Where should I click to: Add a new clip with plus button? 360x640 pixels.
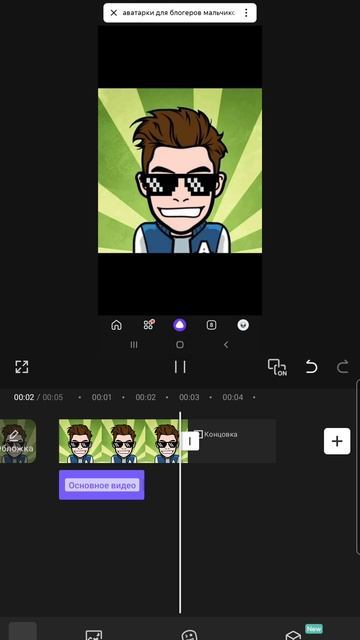tap(337, 441)
